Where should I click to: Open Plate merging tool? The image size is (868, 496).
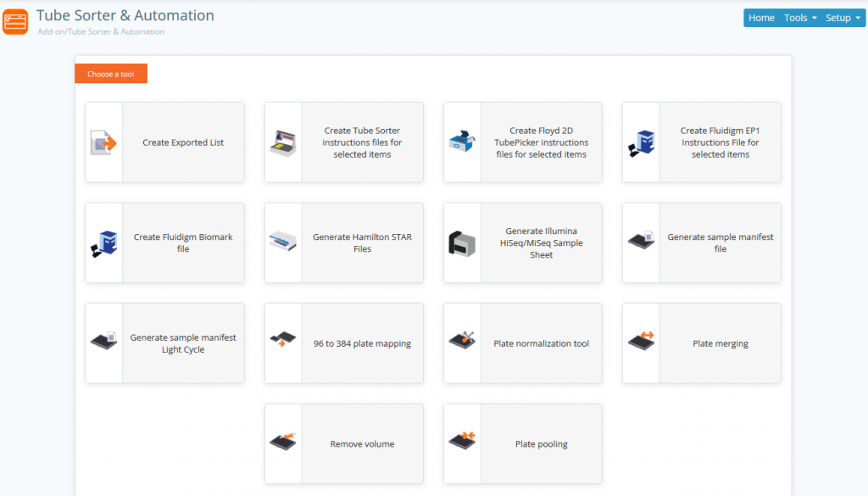click(x=702, y=343)
